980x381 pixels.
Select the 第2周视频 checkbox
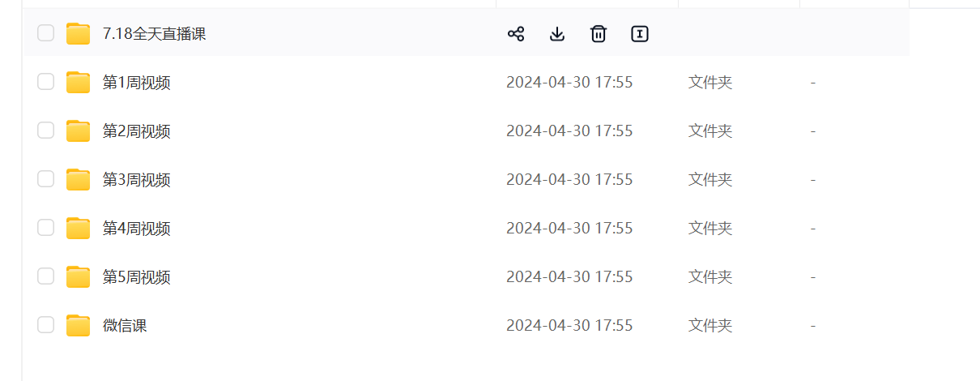point(46,131)
